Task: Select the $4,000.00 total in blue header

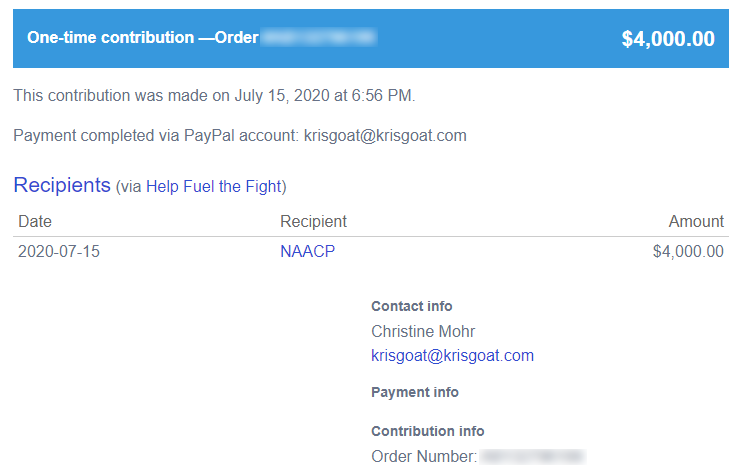Action: click(x=668, y=39)
